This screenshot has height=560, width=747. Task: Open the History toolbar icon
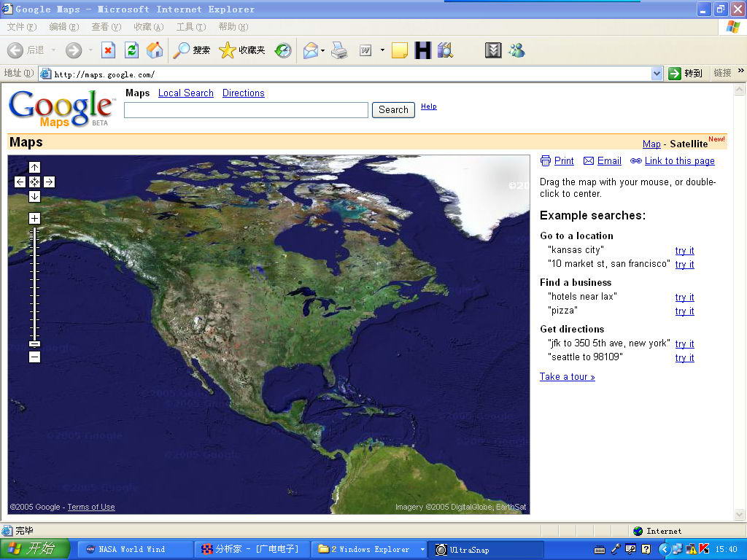[283, 50]
